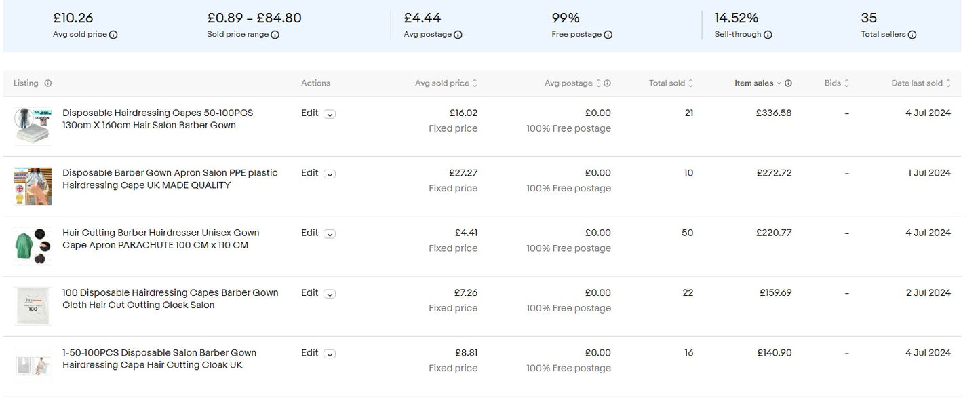Click info icon beside Listing column header
This screenshot has height=399, width=980.
click(48, 83)
